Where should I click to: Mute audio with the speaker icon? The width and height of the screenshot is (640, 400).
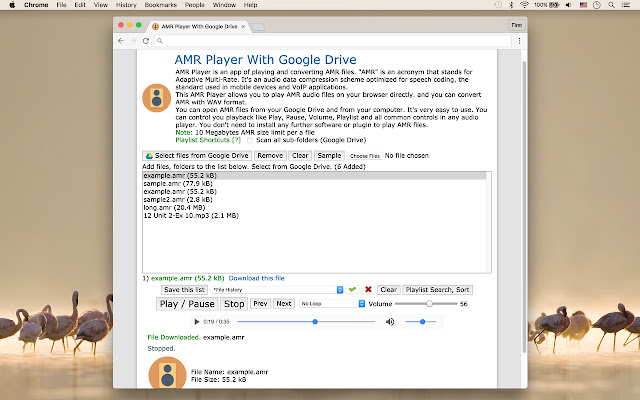coord(390,321)
